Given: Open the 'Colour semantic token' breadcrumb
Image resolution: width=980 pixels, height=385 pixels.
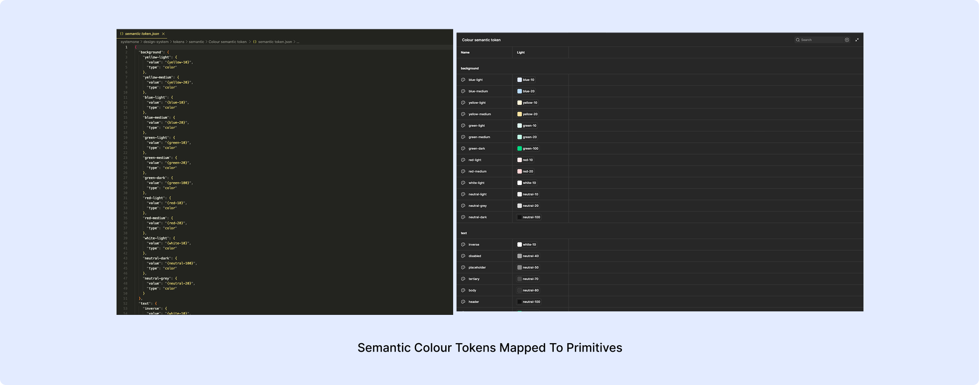Looking at the screenshot, I should coord(227,42).
